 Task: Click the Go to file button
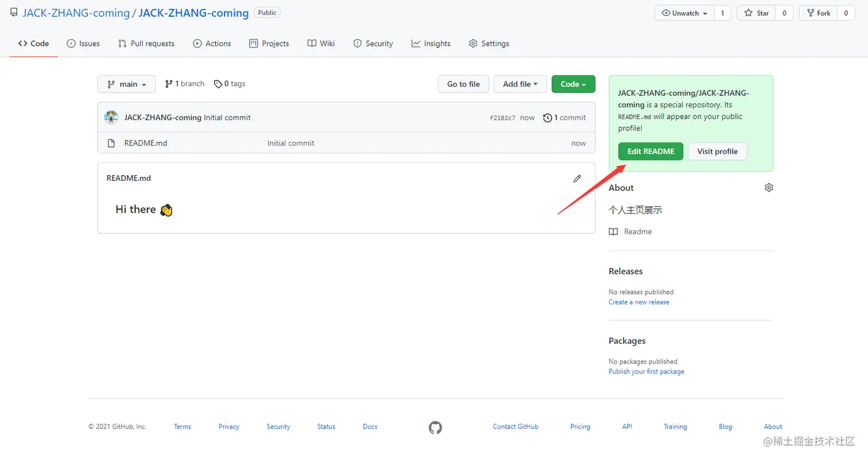463,84
